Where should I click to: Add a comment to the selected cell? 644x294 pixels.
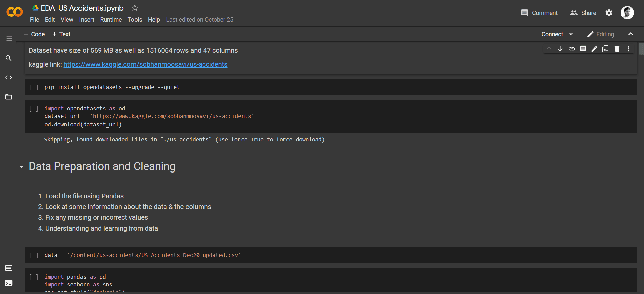[583, 49]
